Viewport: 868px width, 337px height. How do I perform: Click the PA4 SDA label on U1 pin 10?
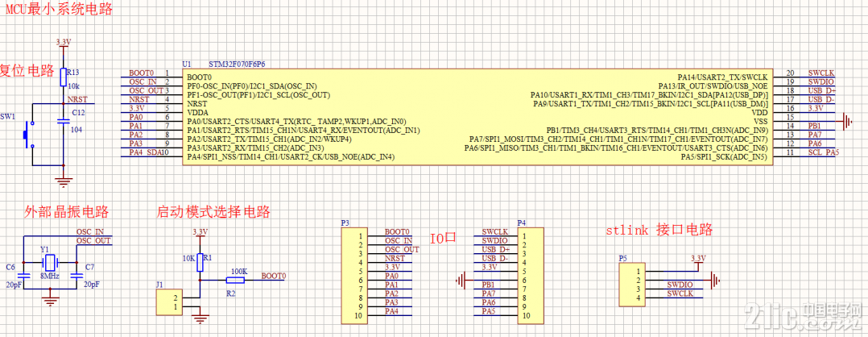(x=146, y=152)
